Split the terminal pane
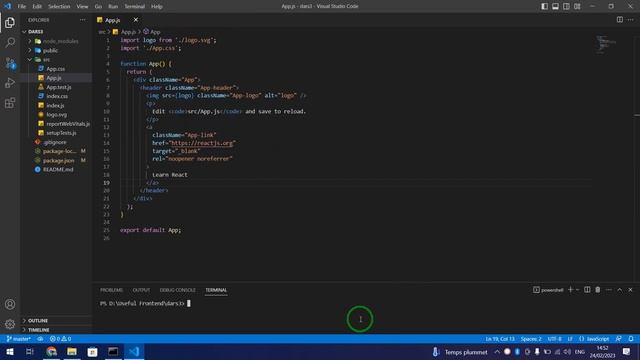Viewport: 640px width, 360px height. tap(587, 290)
